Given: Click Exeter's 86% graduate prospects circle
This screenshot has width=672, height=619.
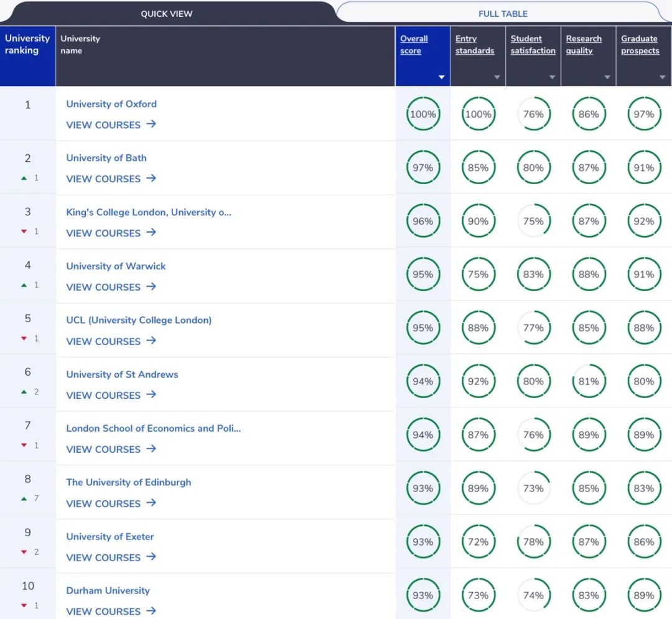Looking at the screenshot, I should coord(644,542).
